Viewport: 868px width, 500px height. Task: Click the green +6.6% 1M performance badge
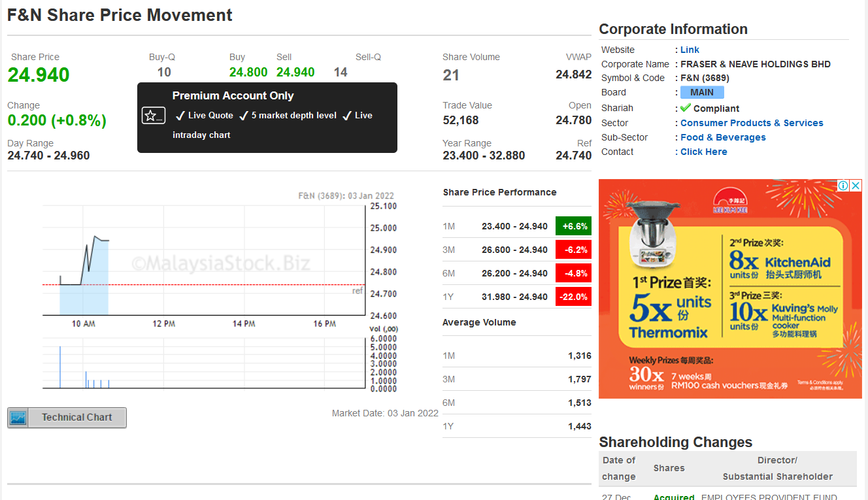point(573,225)
